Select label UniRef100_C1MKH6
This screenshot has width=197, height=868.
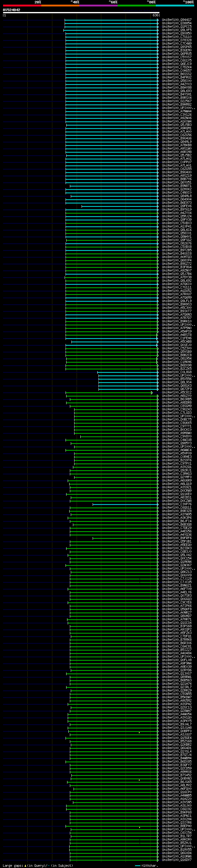pyautogui.click(x=177, y=362)
